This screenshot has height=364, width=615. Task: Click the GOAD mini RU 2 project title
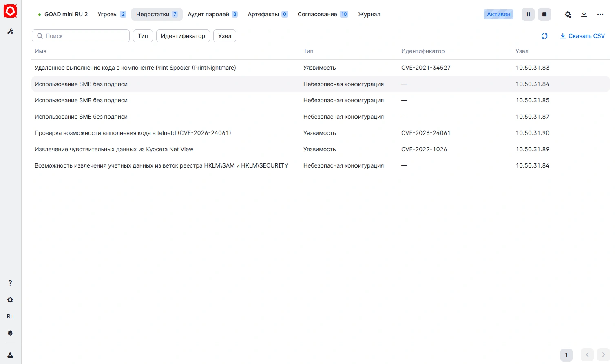[66, 14]
